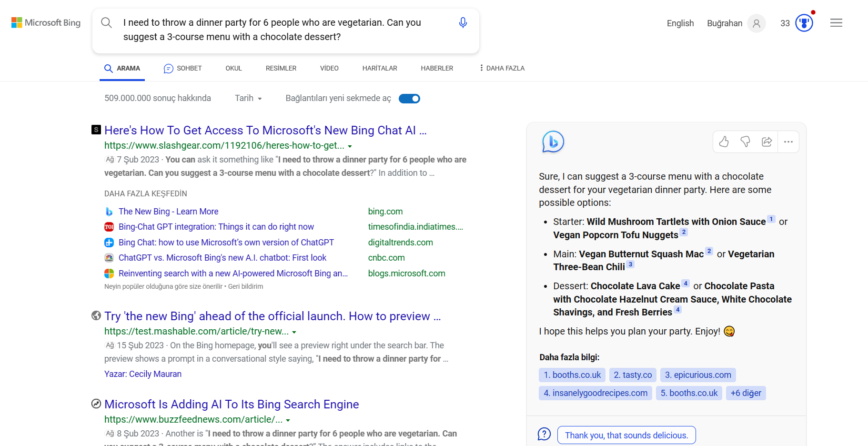Click citation 4 after Chocolate Lava Cake
The width and height of the screenshot is (868, 446).
click(x=686, y=284)
